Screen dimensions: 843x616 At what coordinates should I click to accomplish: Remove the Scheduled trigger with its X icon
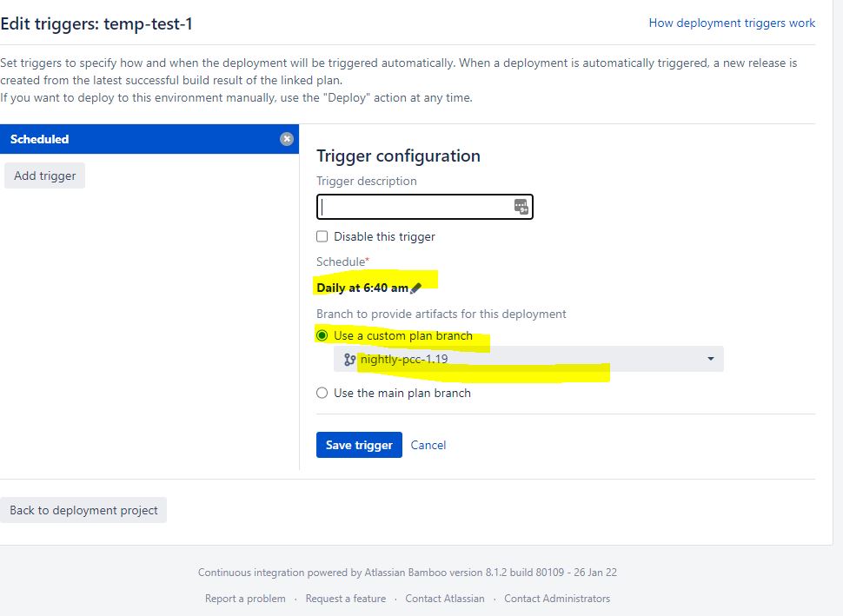point(287,139)
